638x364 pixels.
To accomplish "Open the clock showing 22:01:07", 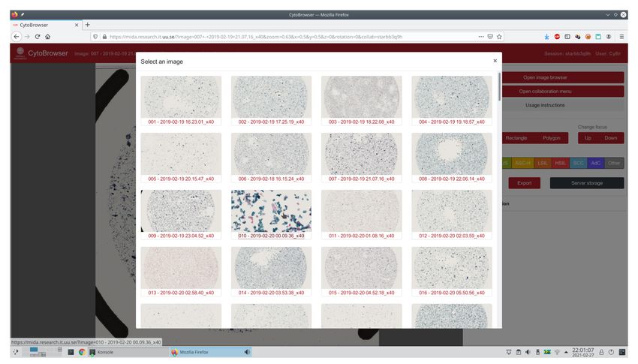I will click(x=582, y=352).
